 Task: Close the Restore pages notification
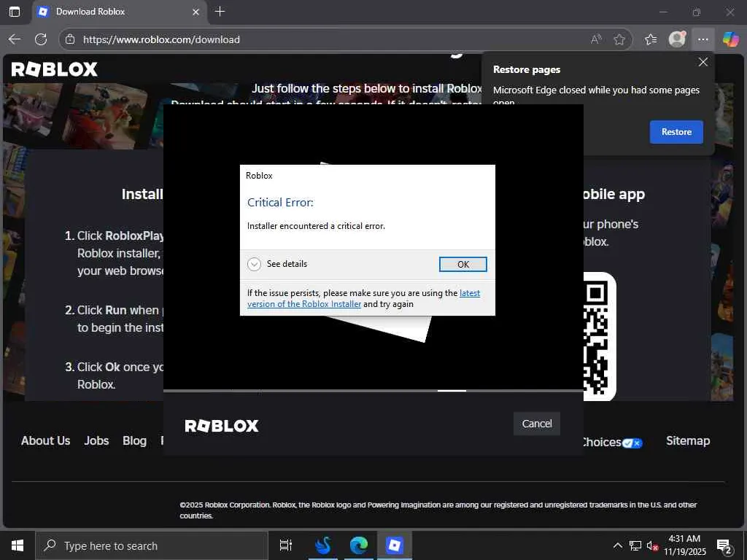(703, 63)
